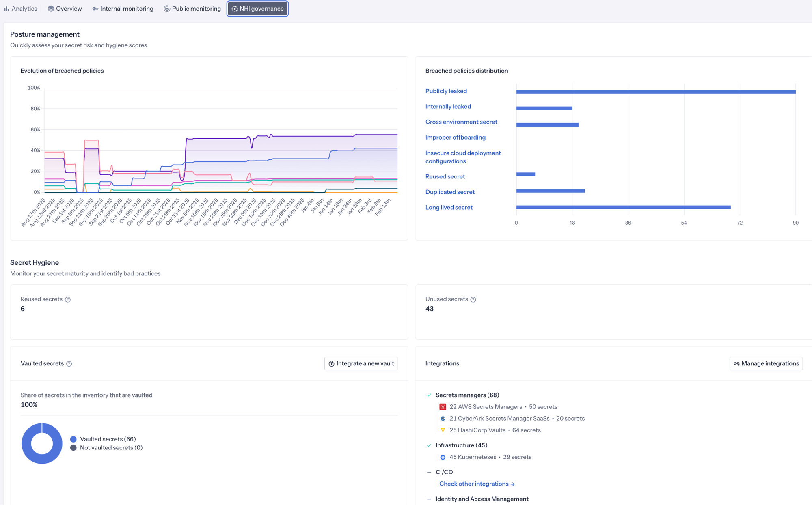
Task: Click help icon beside Unused secrets
Action: coord(473,299)
